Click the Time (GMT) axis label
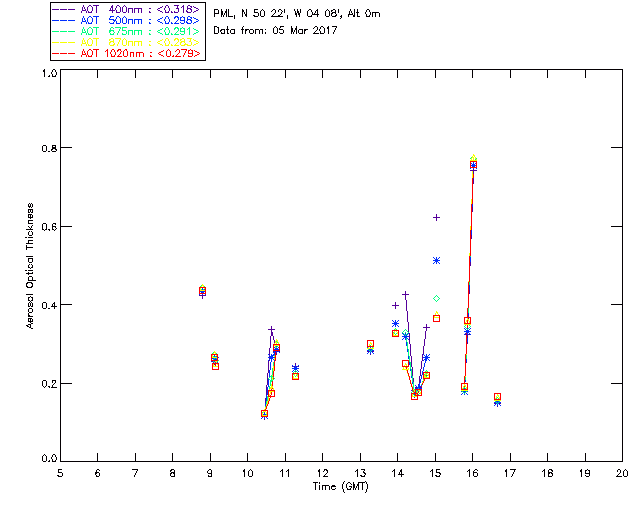The height and width of the screenshot is (512, 640). [341, 487]
